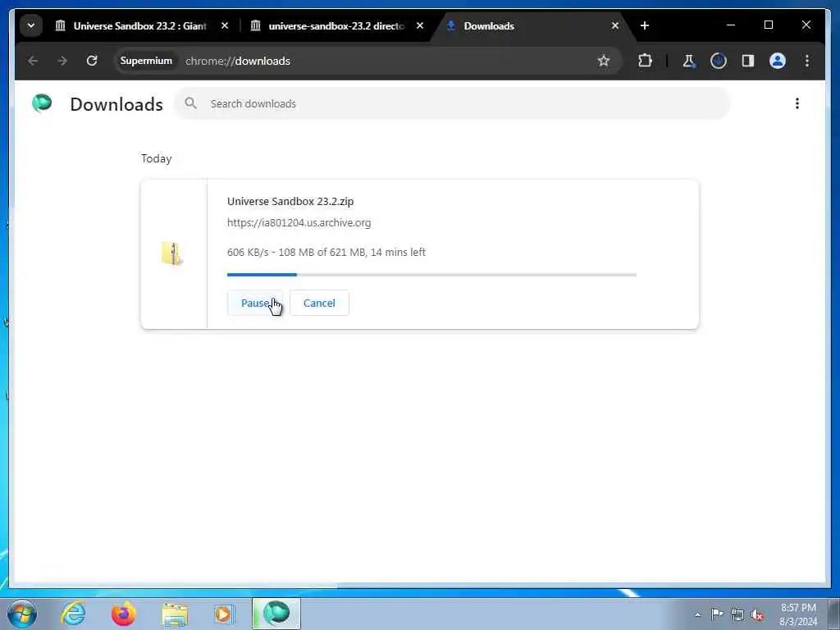Open the Downloads page more actions menu
The image size is (840, 630).
797,103
